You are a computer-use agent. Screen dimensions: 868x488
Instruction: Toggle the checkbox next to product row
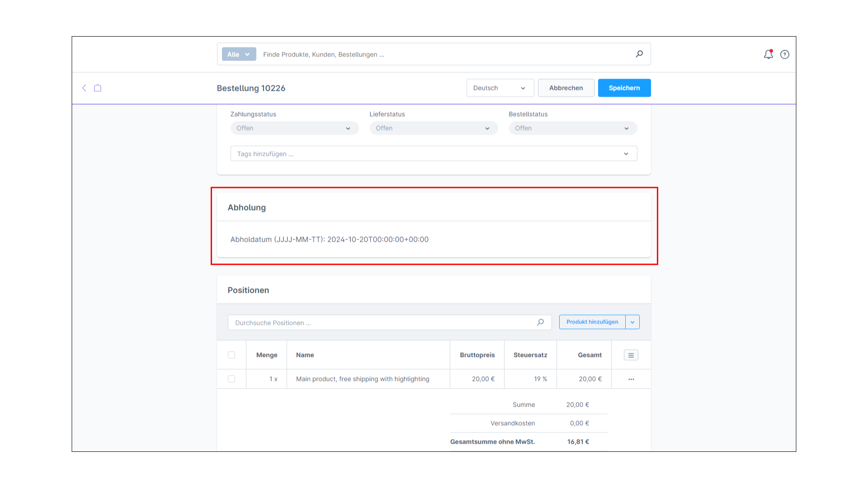click(x=231, y=379)
